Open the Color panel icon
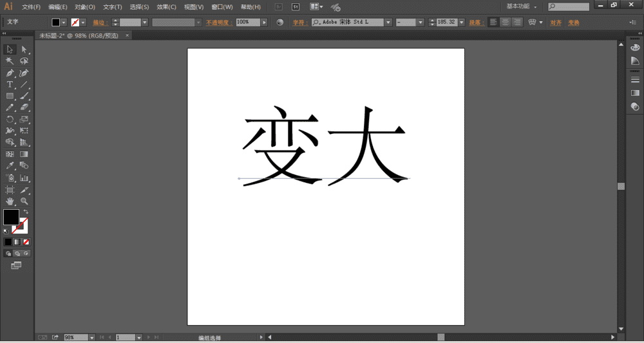The image size is (644, 343). tap(634, 48)
